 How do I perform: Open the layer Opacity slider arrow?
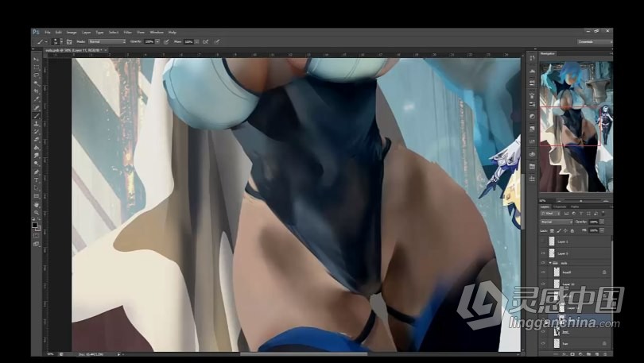(x=602, y=222)
